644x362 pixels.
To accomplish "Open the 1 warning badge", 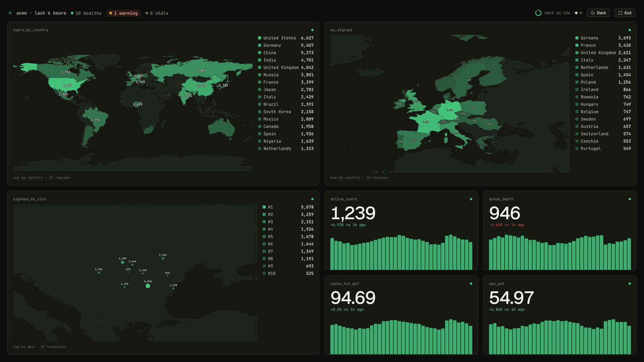I will click(x=123, y=13).
